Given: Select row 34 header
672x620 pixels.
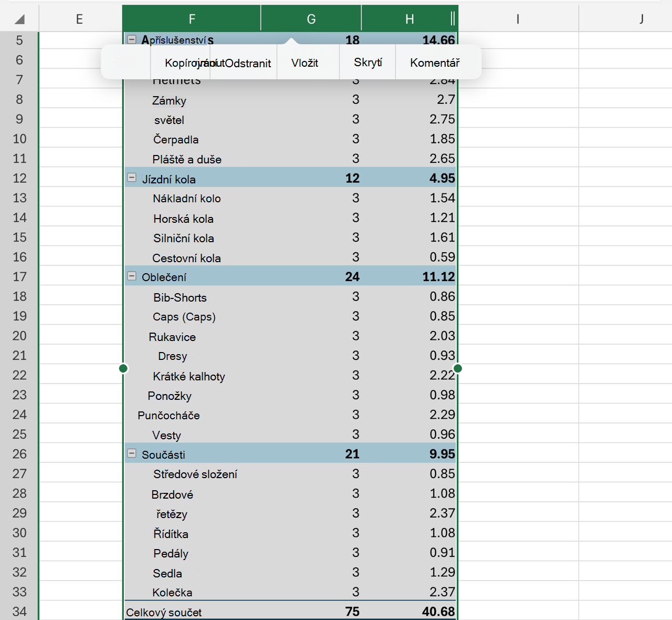Looking at the screenshot, I should (x=19, y=612).
